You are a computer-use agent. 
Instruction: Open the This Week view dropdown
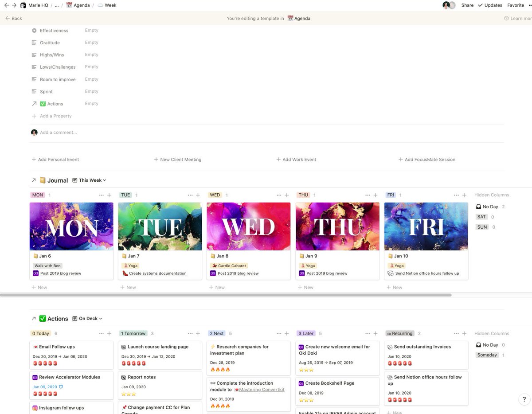click(x=90, y=180)
